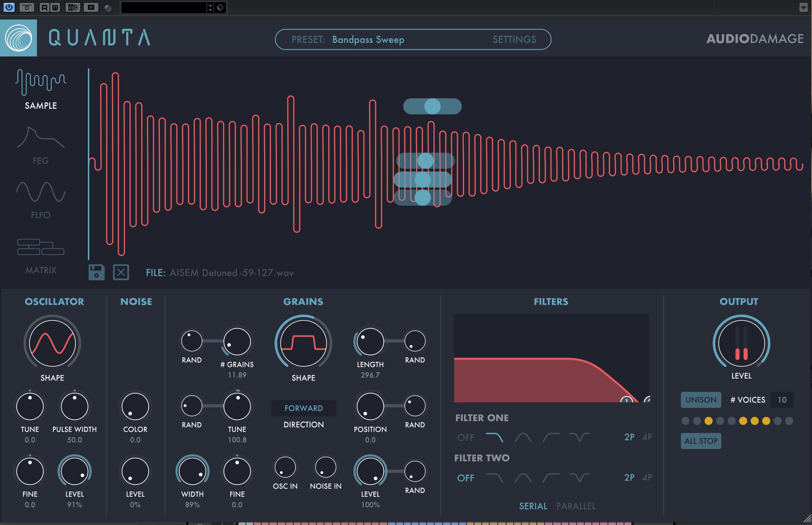Choose 4P slope for Filter Two

647,478
